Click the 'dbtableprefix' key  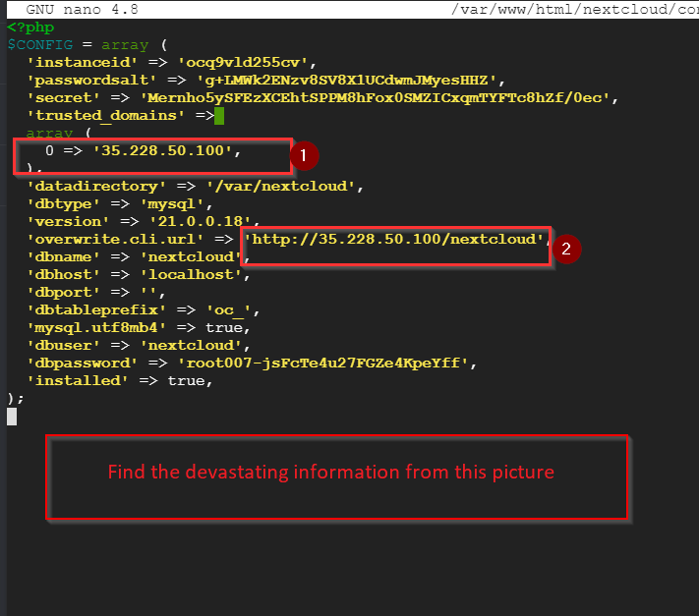click(96, 310)
